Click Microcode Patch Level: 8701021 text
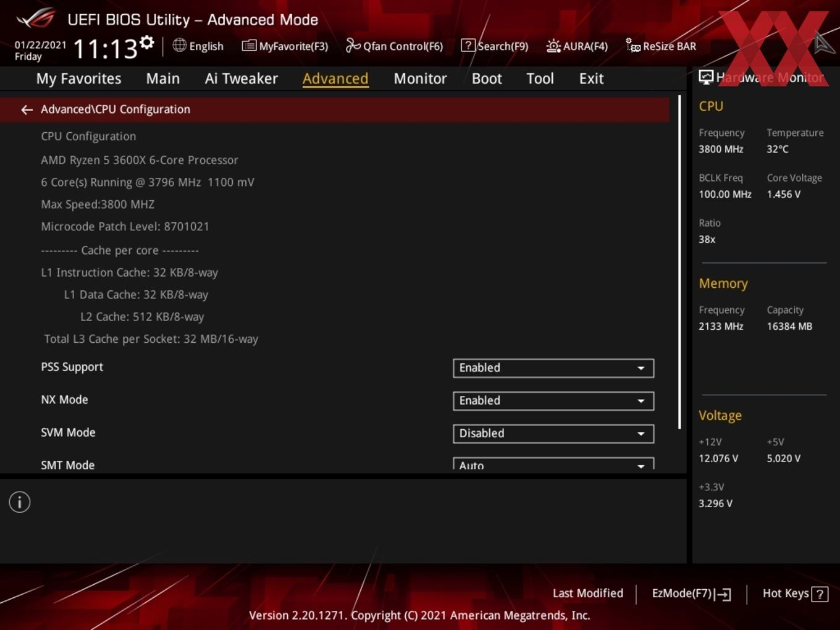The image size is (840, 630). (x=125, y=227)
